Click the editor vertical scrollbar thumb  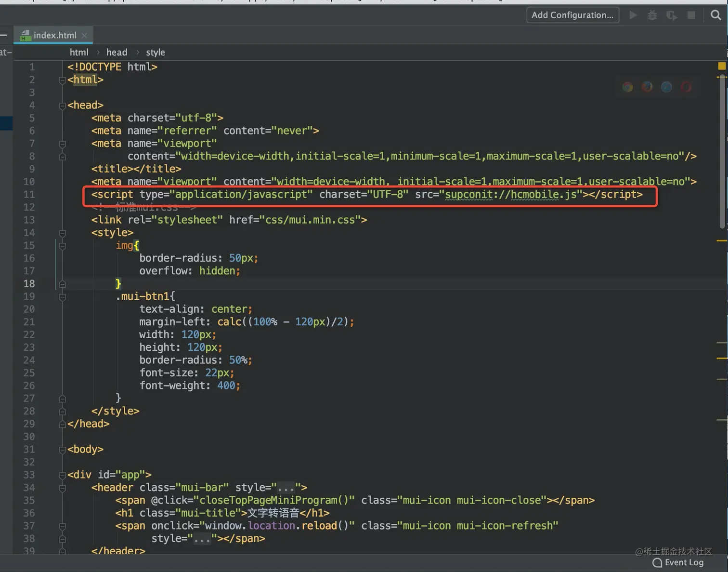722,151
